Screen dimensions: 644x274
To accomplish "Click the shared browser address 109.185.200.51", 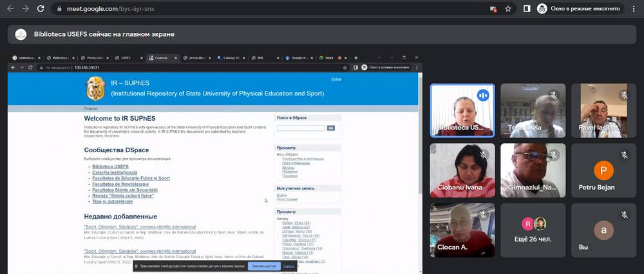I will click(x=87, y=68).
